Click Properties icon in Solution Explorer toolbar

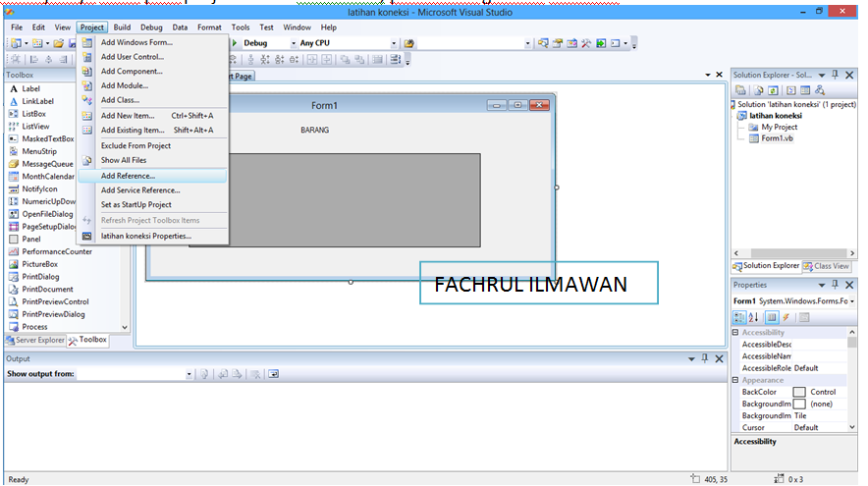[x=740, y=90]
